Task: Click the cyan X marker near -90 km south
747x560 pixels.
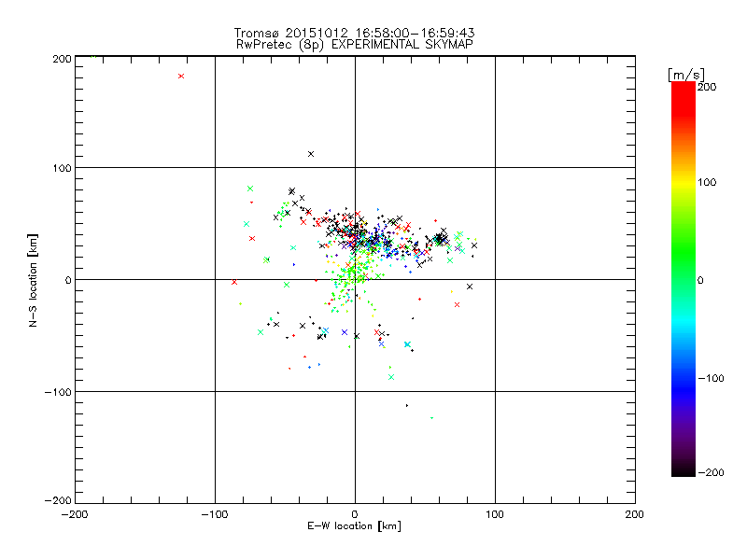Action: [x=391, y=377]
